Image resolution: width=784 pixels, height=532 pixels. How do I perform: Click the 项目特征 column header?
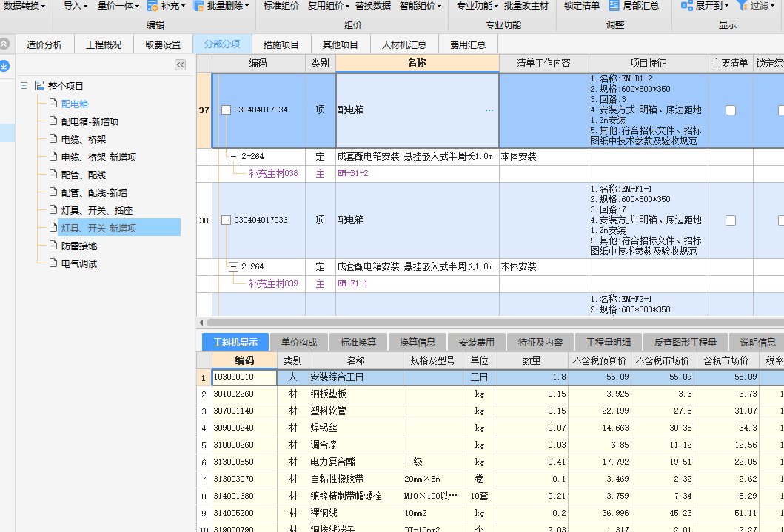pyautogui.click(x=648, y=63)
